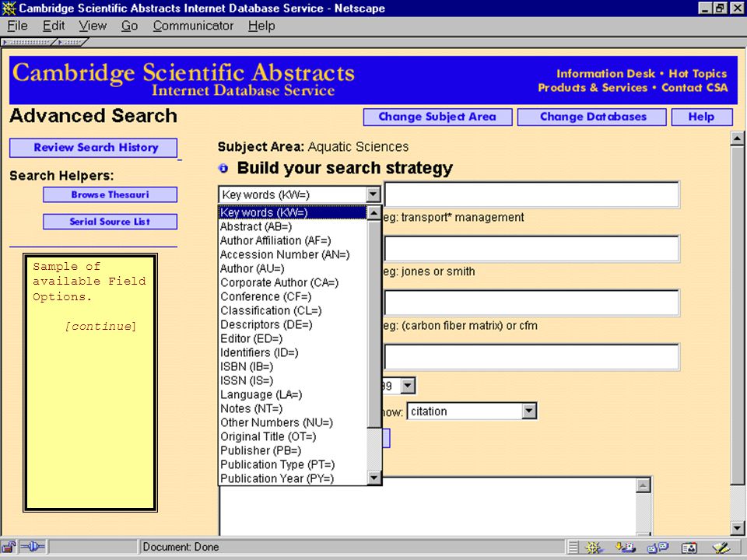Viewport: 747px width, 560px height.
Task: Pick Language (LA=) field option
Action: click(293, 395)
